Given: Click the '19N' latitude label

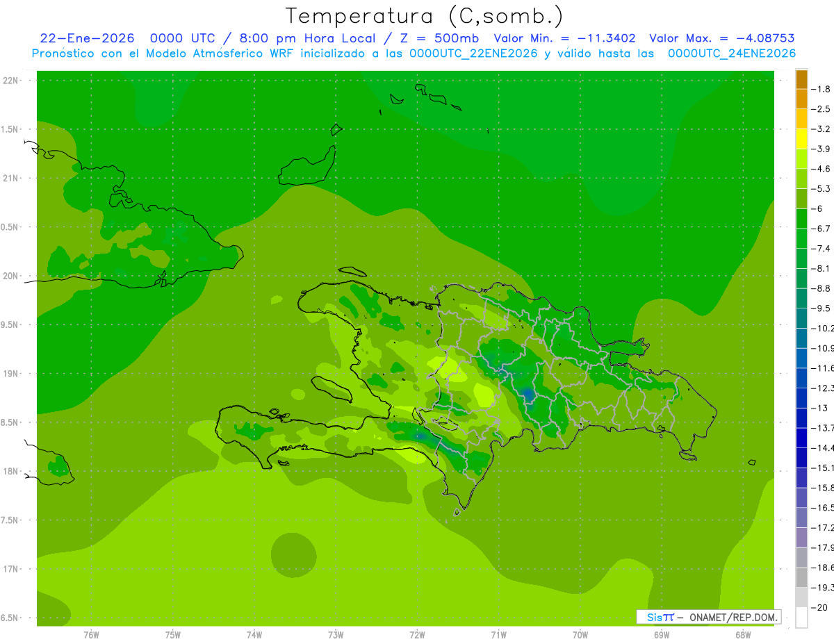Looking at the screenshot, I should [x=12, y=373].
